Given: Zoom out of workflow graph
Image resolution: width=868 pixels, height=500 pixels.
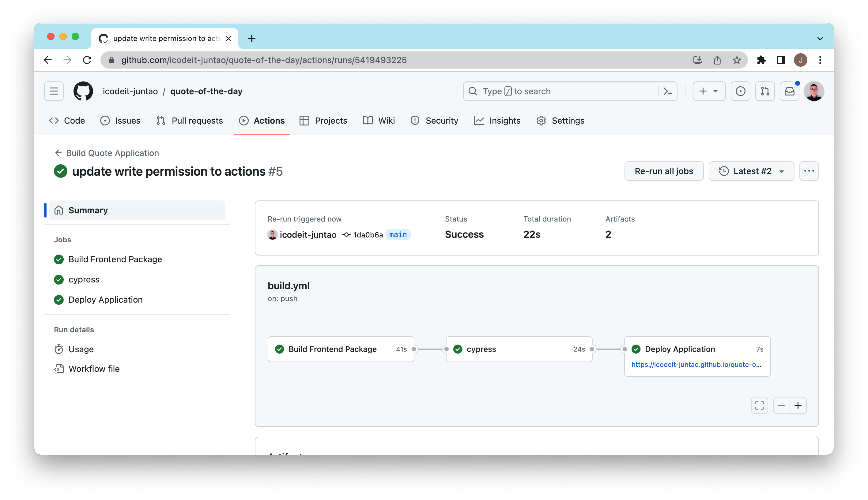Looking at the screenshot, I should pyautogui.click(x=781, y=405).
